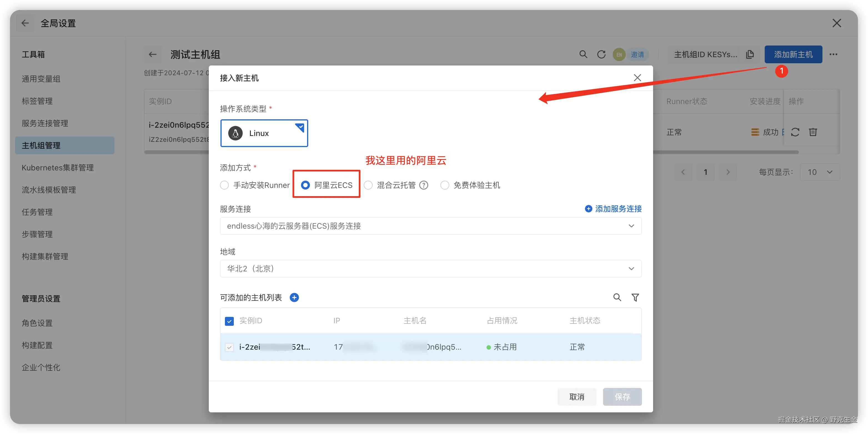This screenshot has height=434, width=868.
Task: Select 手动安装Runner radio option
Action: (x=224, y=185)
